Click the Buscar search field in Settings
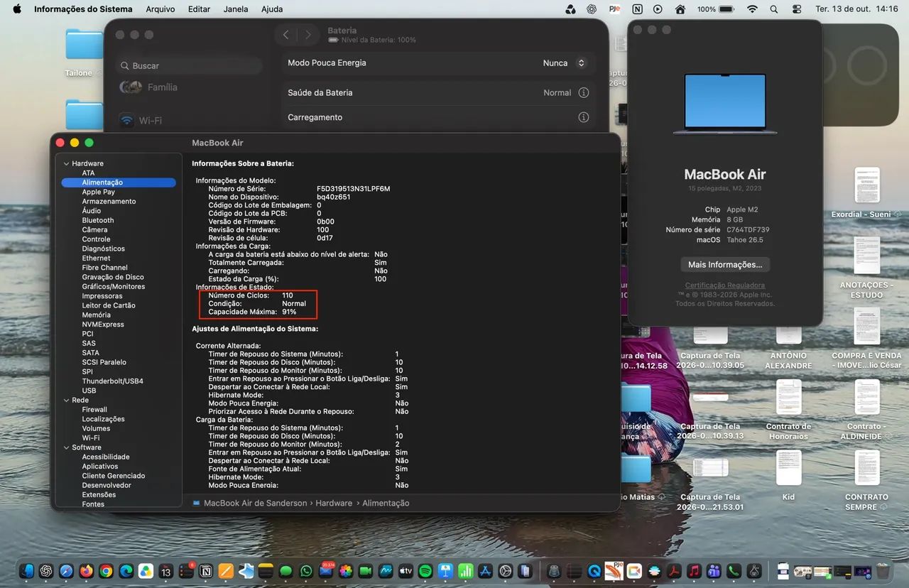Viewport: 909px width, 588px height. coord(188,65)
